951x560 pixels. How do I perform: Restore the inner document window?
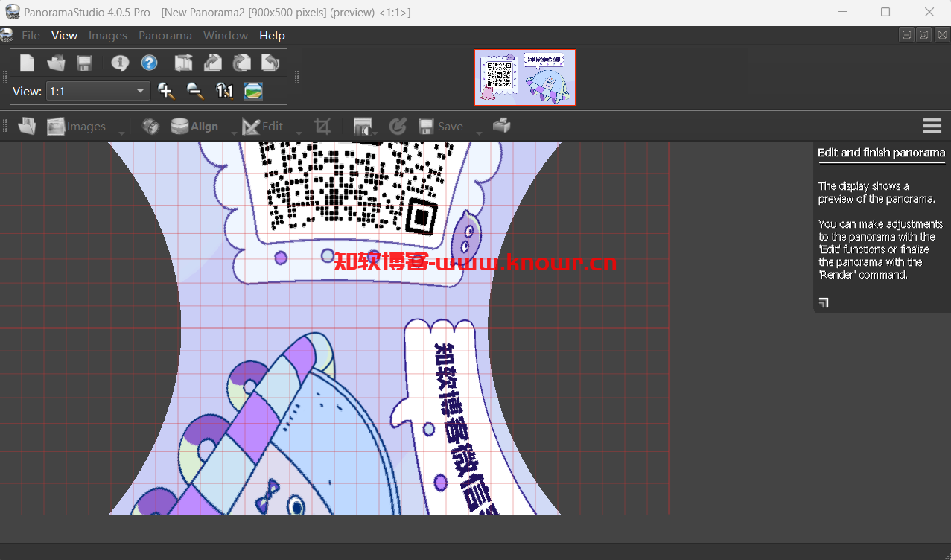click(x=923, y=35)
